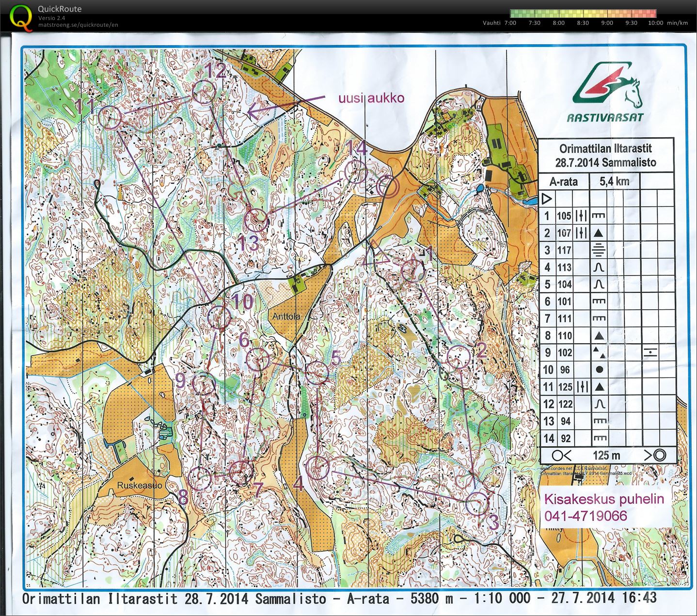Click the "5,4 km" course length cell
The width and height of the screenshot is (697, 616).
(614, 182)
